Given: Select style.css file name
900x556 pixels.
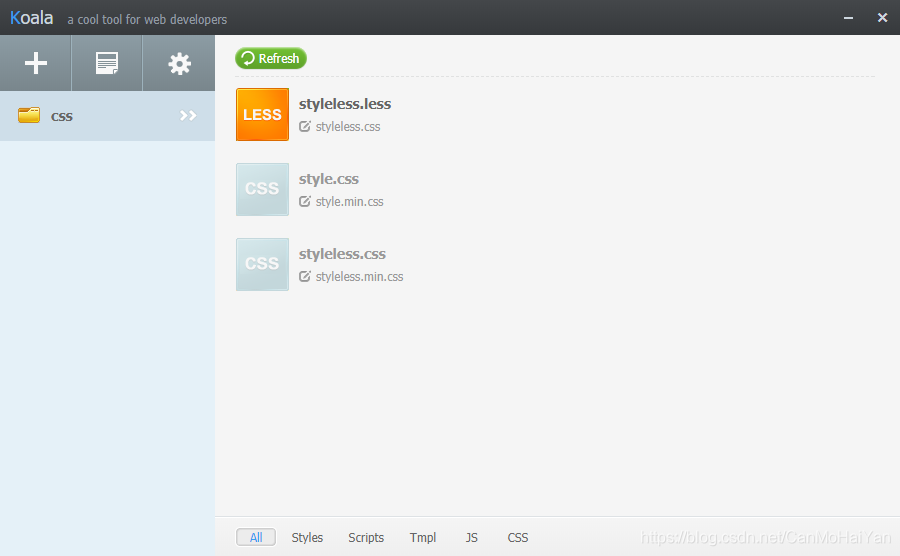Looking at the screenshot, I should click(x=328, y=179).
